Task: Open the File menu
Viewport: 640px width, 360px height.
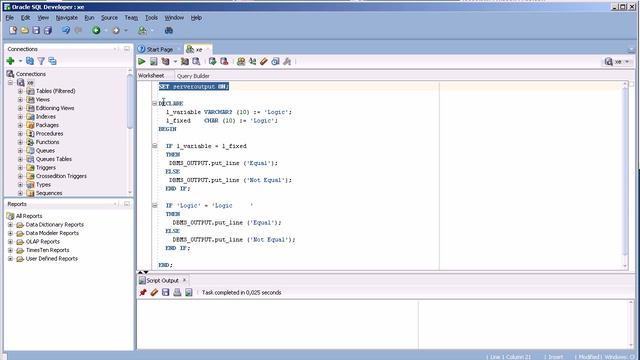Action: pos(9,18)
